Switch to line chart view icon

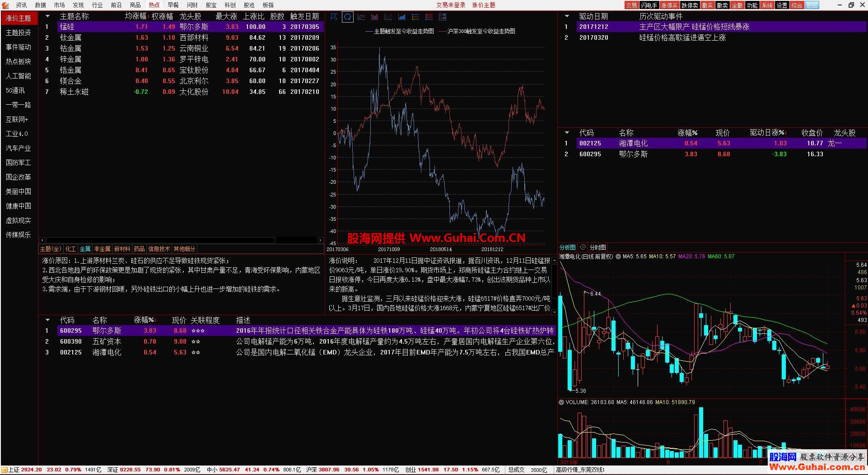[x=361, y=17]
